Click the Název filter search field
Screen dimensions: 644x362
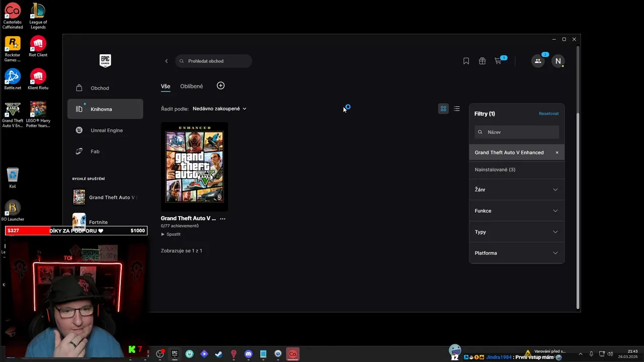coord(517,132)
